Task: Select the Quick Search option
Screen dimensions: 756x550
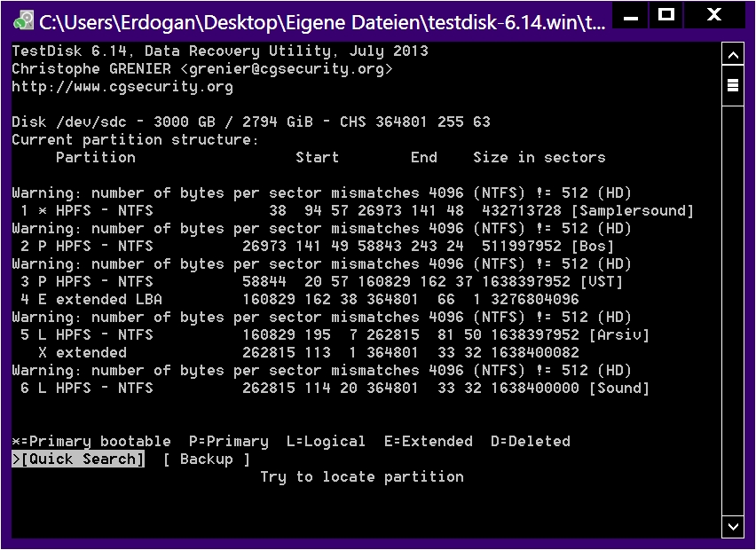Action: [x=78, y=459]
